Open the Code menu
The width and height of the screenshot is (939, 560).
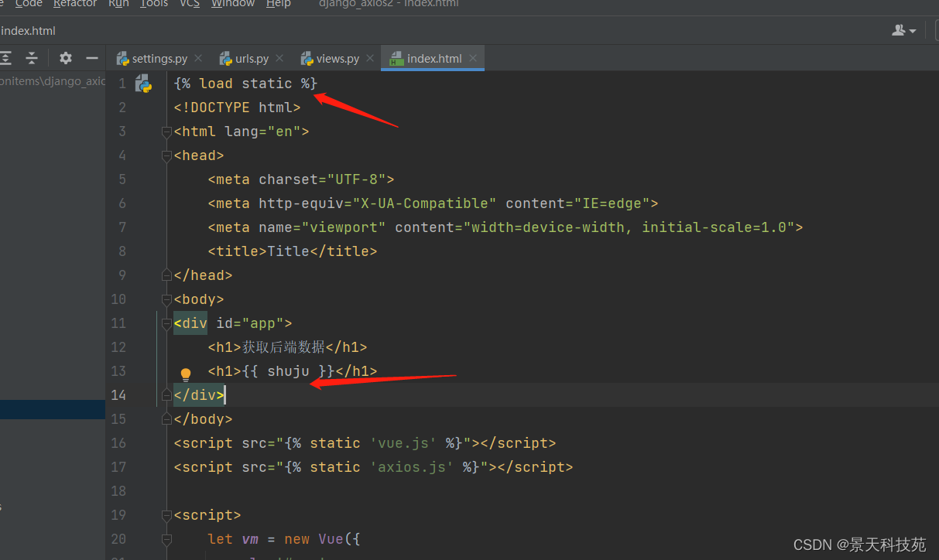[29, 4]
